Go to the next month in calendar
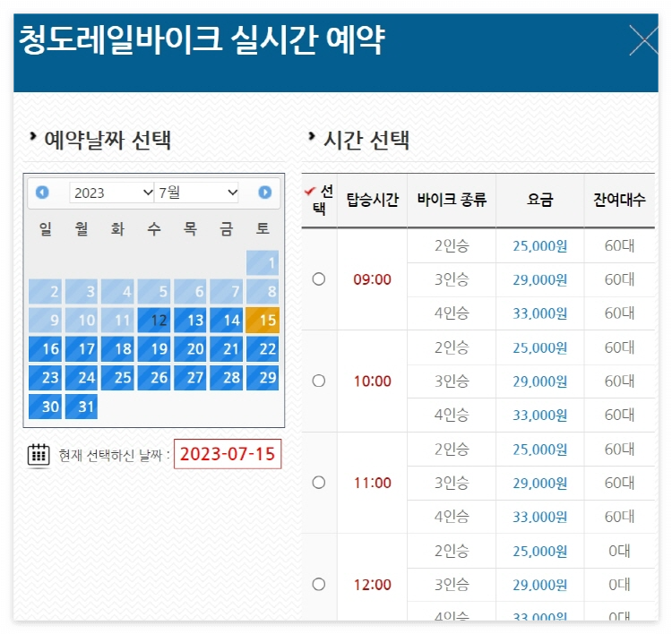 (x=265, y=193)
